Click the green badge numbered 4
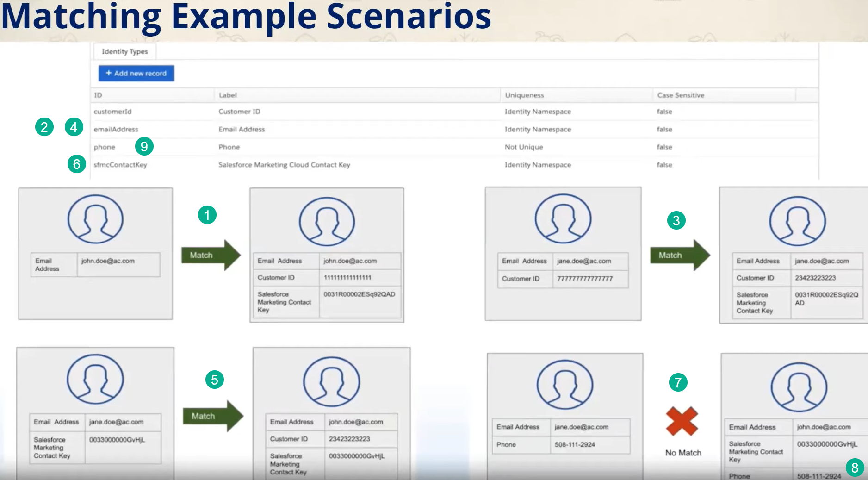Viewport: 868px width, 480px height. tap(73, 127)
